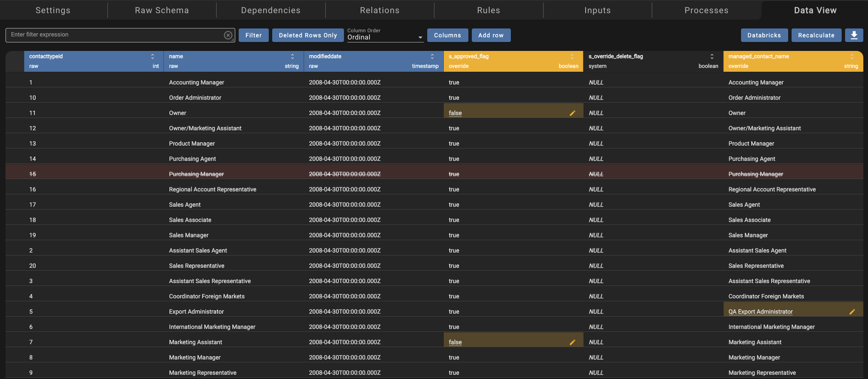Edit the false override pencil in Marketing Assistant row
Viewport: 868px width, 379px height.
(572, 342)
